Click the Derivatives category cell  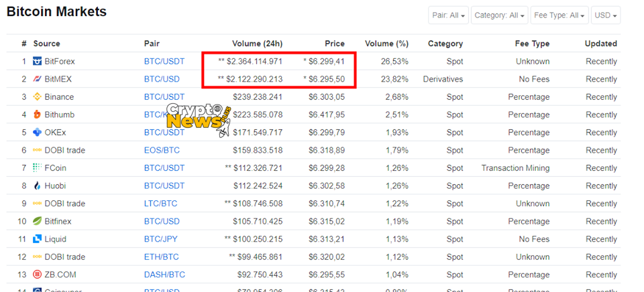coord(443,79)
